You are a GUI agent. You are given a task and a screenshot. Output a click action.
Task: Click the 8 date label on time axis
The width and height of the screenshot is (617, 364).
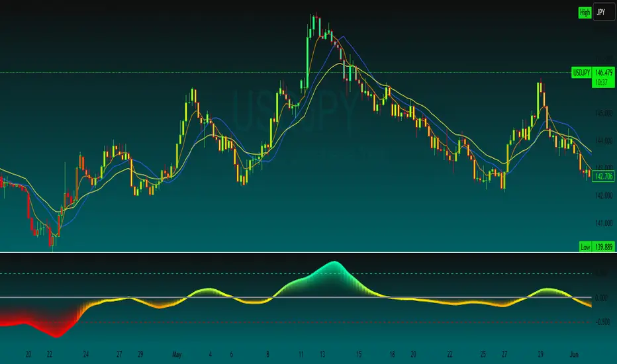268,355
